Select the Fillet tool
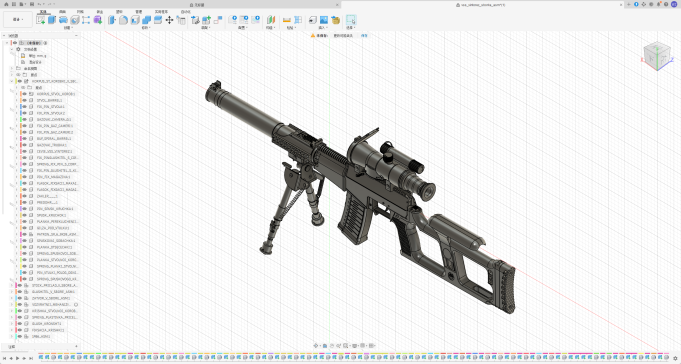 [x=123, y=20]
